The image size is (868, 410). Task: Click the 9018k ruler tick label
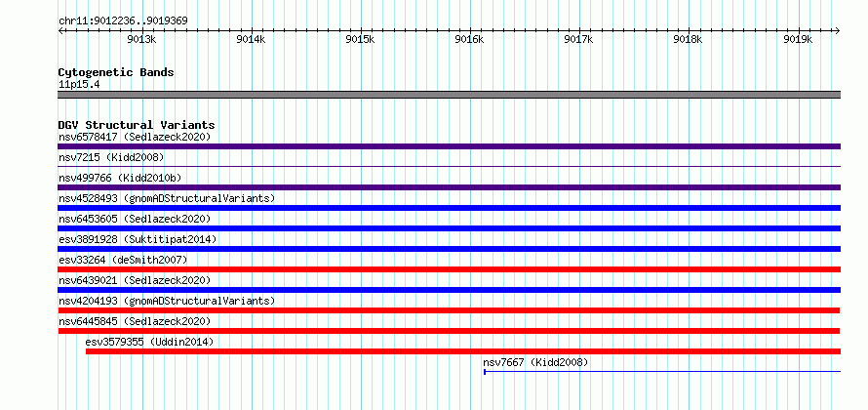[x=689, y=39]
